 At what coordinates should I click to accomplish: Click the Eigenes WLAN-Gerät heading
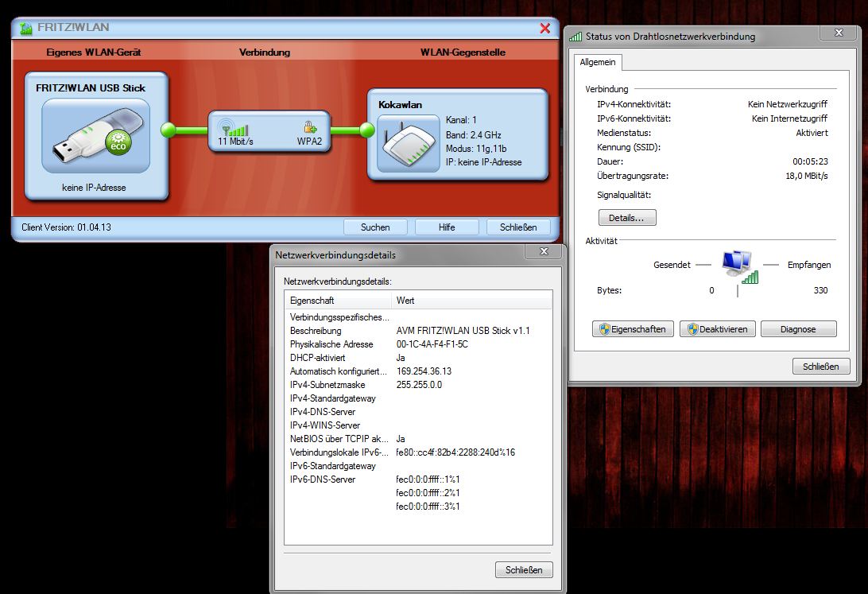94,52
